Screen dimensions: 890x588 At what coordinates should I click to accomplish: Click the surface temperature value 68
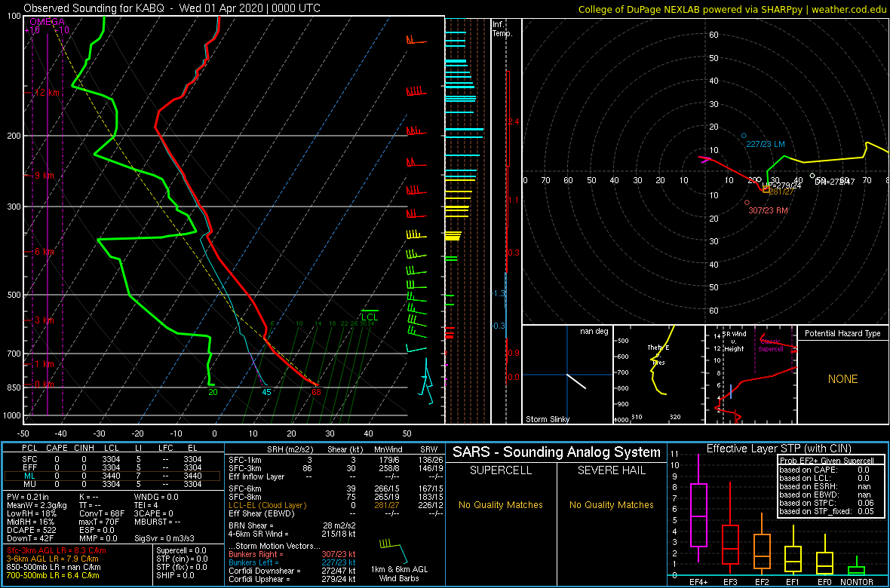(316, 391)
